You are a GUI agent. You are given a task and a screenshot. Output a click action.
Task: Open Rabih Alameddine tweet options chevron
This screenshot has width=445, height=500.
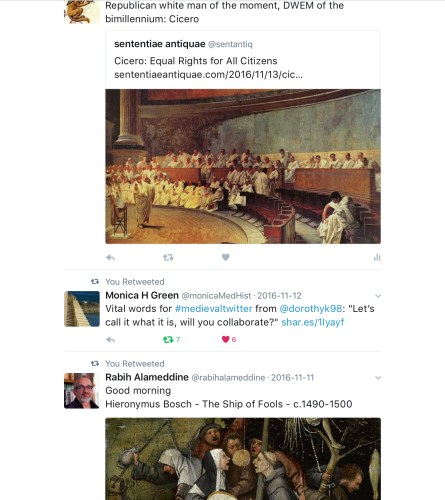(378, 378)
